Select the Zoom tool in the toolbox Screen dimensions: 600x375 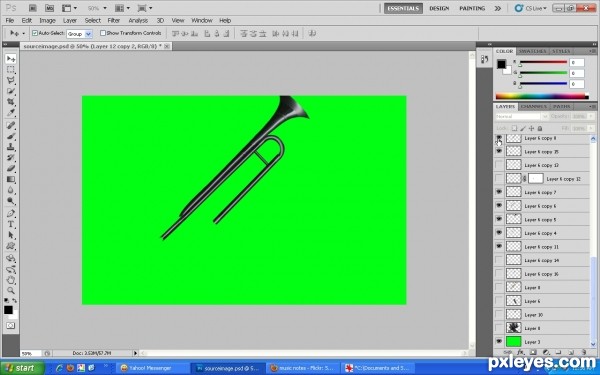(11, 291)
